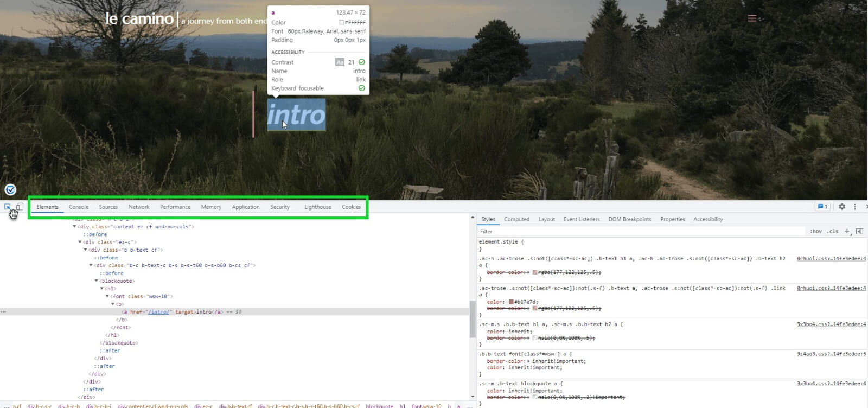The height and width of the screenshot is (408, 868).
Task: Open DevTools settings gear
Action: coord(842,207)
